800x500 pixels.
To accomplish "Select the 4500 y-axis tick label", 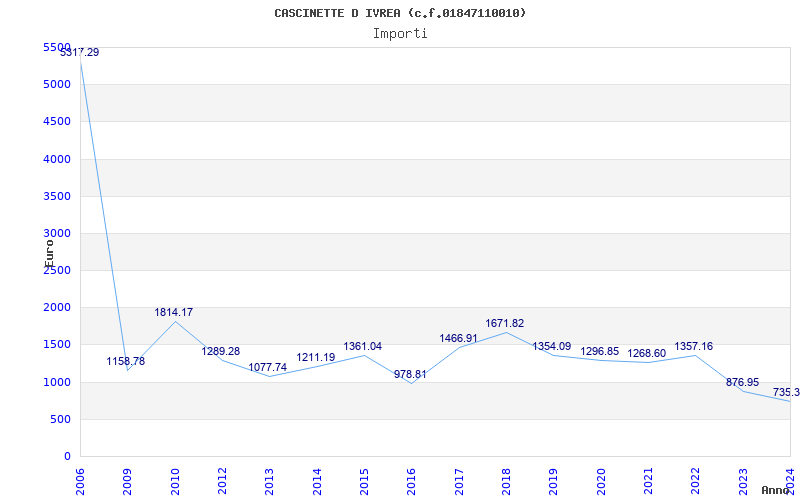I will pos(57,121).
